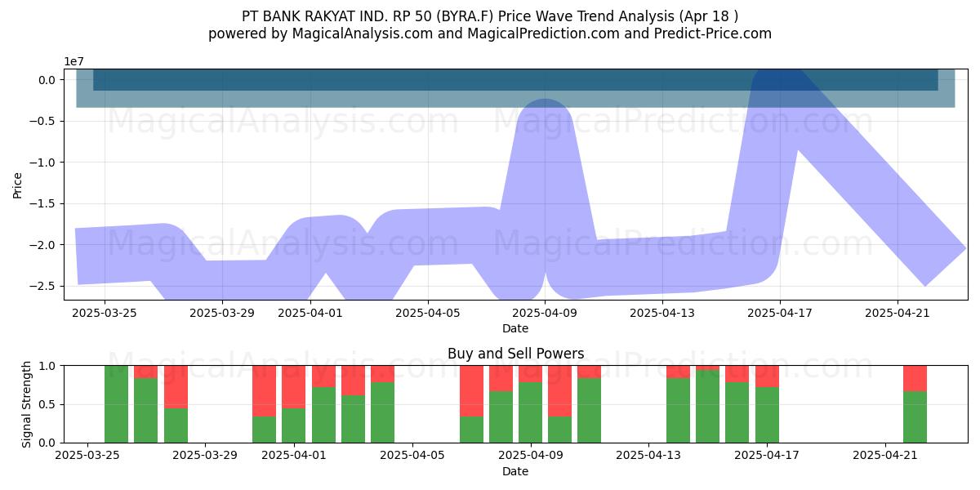Image resolution: width=980 pixels, height=490 pixels.
Task: Click the 'Buy and Sell Powers' chart title
Action: (515, 354)
